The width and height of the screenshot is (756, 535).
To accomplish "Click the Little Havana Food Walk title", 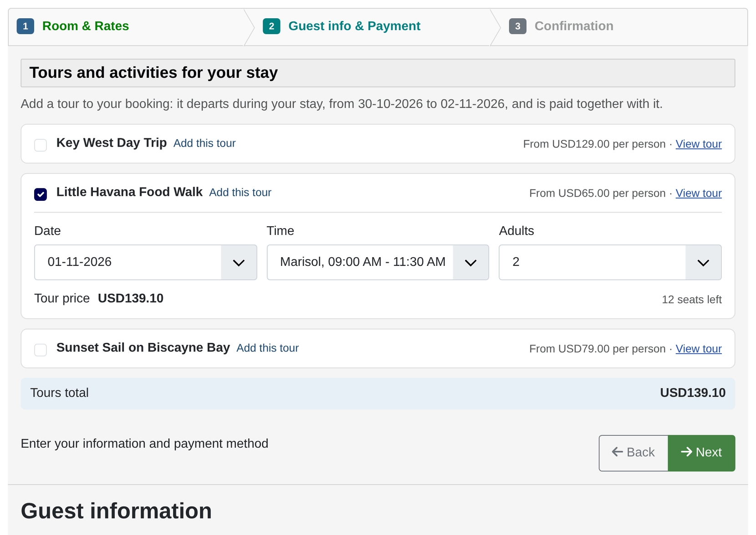I will [129, 192].
